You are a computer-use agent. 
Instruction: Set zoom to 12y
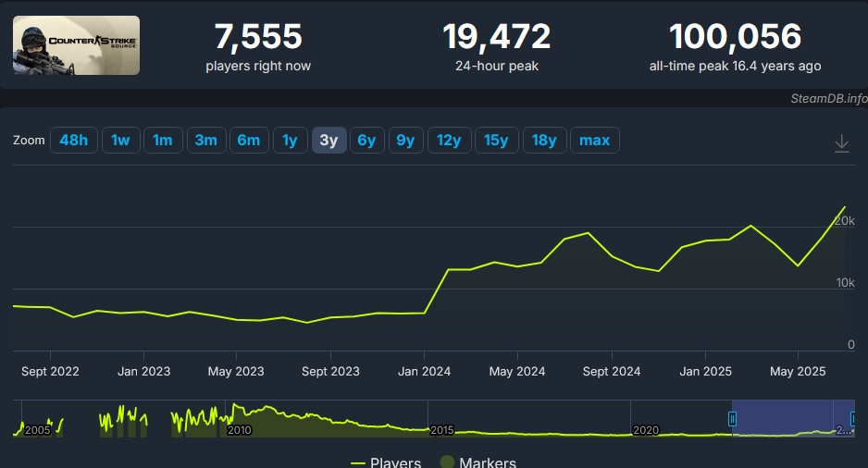click(x=449, y=140)
